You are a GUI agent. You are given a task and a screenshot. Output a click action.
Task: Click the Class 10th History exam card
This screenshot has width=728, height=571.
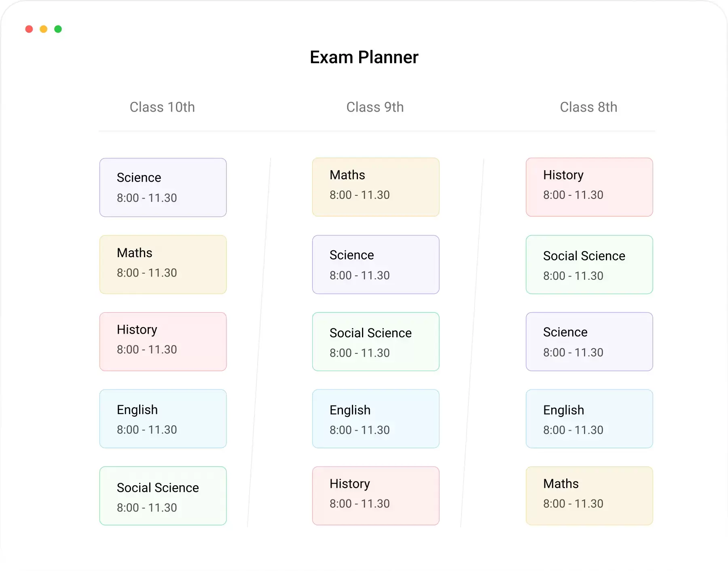tap(163, 342)
